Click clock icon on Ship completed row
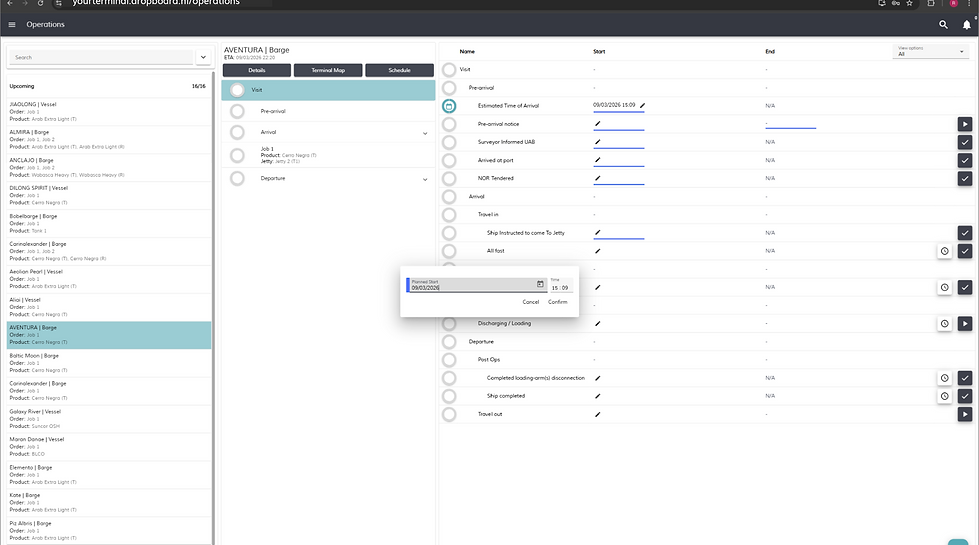979x545 pixels. 945,396
